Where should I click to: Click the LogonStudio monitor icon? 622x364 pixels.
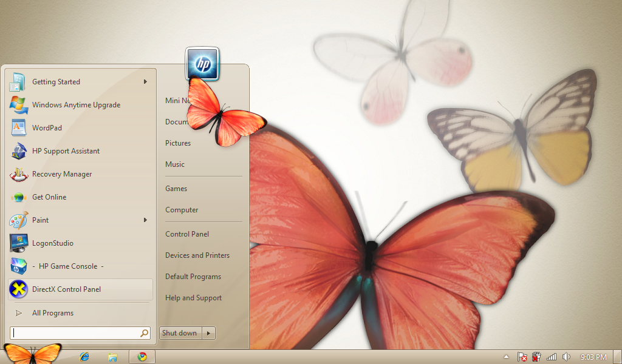(x=19, y=243)
